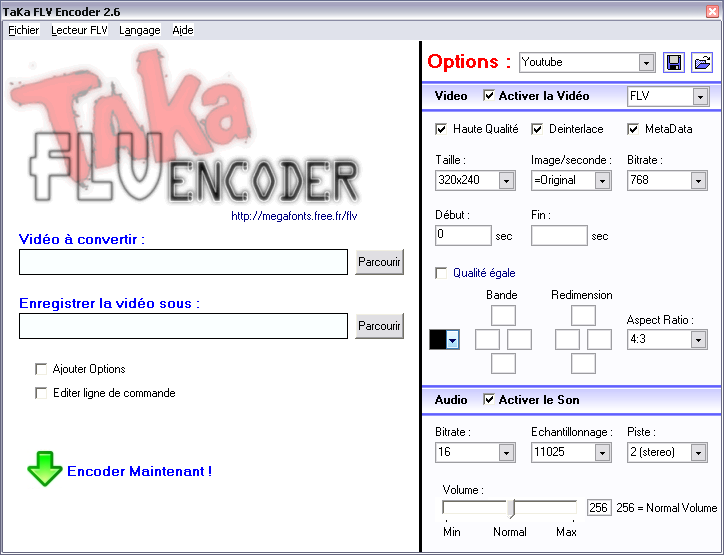Enable Editer ligne de commande
Image resolution: width=725 pixels, height=556 pixels.
[41, 393]
